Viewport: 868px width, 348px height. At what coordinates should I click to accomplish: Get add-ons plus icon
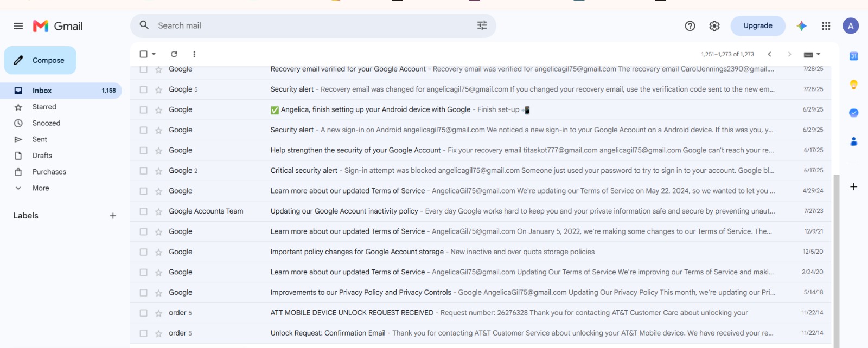853,186
